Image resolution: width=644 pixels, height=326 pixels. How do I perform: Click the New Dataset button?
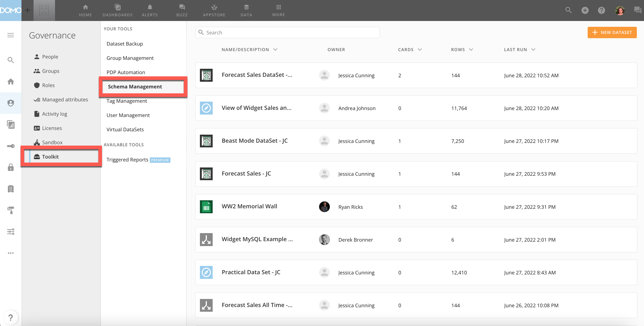tap(612, 32)
